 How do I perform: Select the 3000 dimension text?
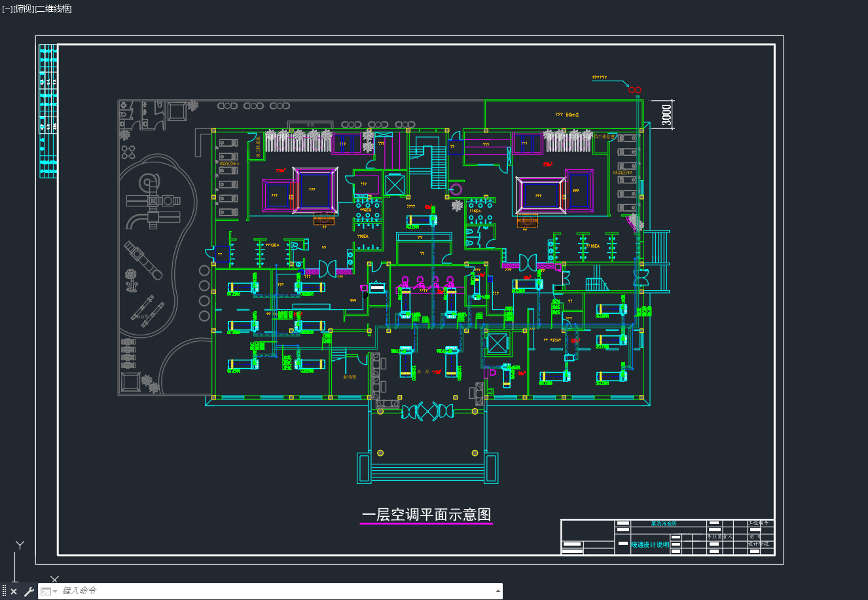pos(666,115)
